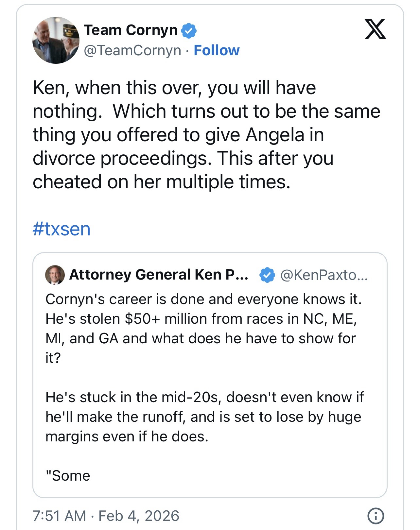Open the tweet info icon
Image resolution: width=420 pixels, height=530 pixels.
pyautogui.click(x=376, y=516)
